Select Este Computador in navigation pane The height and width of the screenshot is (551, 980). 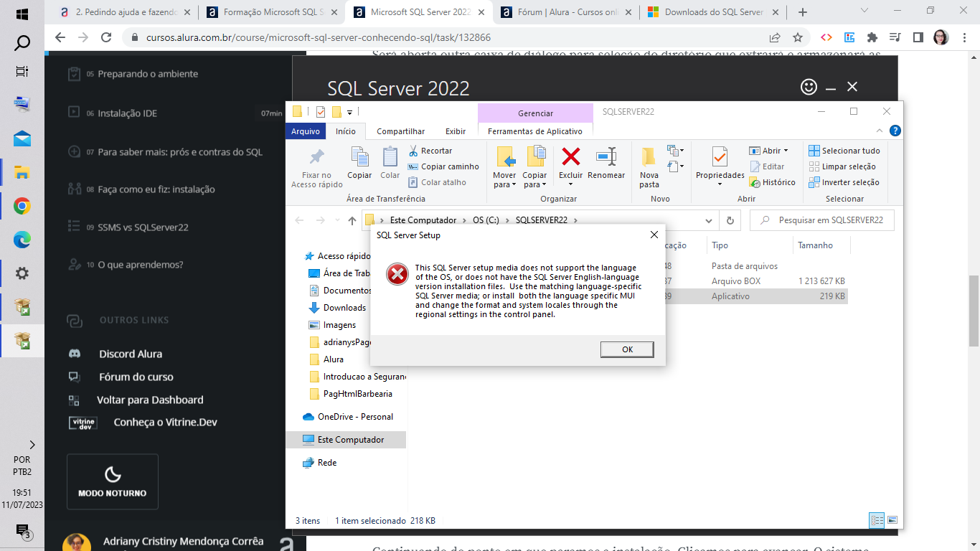(346, 440)
